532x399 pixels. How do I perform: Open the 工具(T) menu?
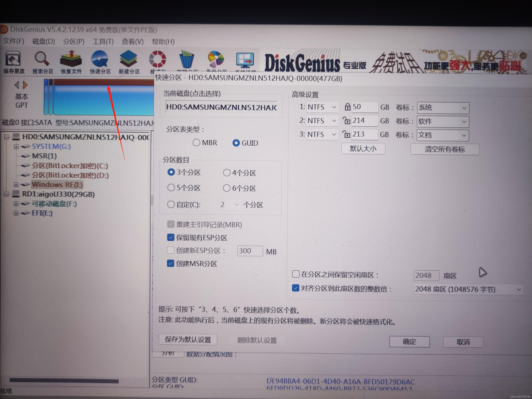tap(103, 42)
